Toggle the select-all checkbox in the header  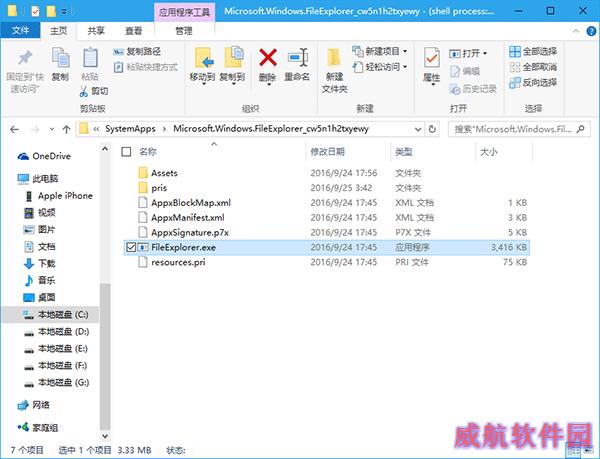click(x=126, y=152)
